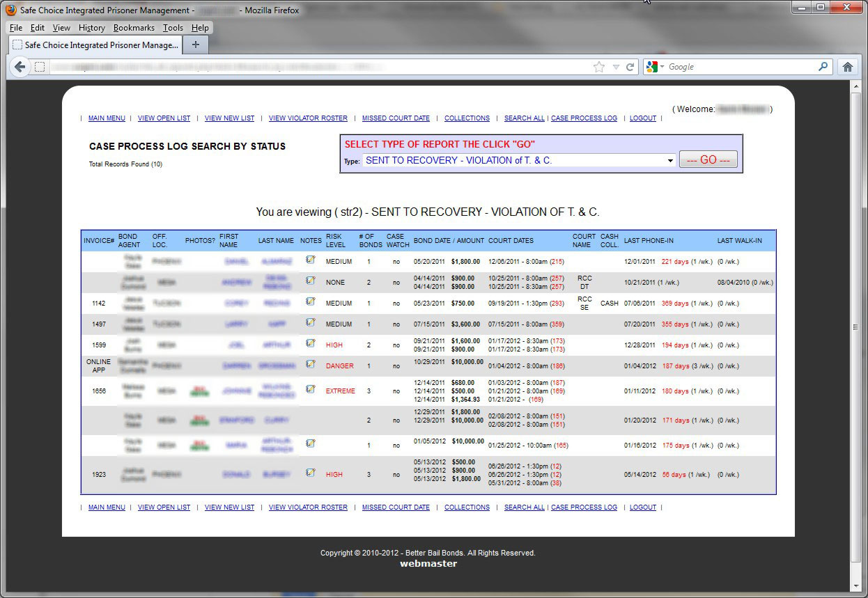Bookmark this page with the star icon
Image resolution: width=868 pixels, height=598 pixels.
599,67
